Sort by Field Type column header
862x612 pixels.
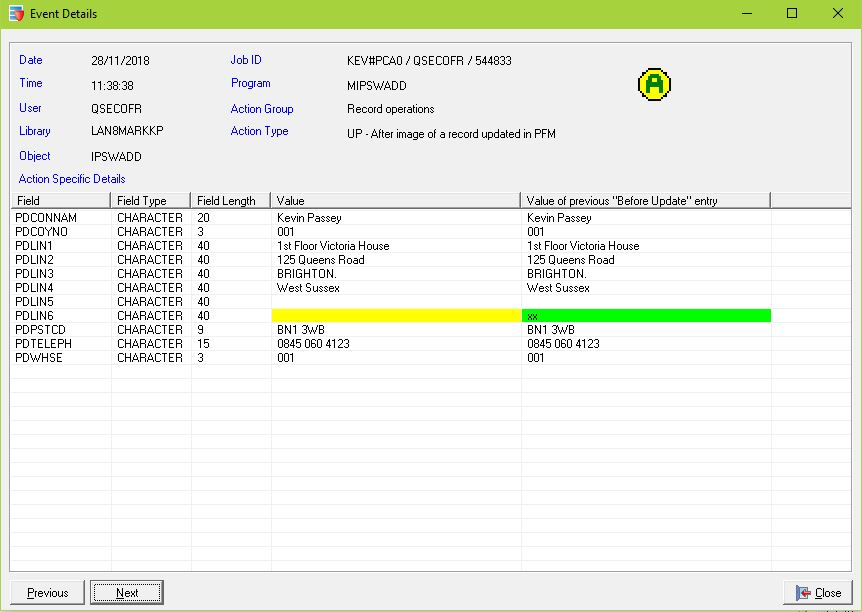coord(150,201)
